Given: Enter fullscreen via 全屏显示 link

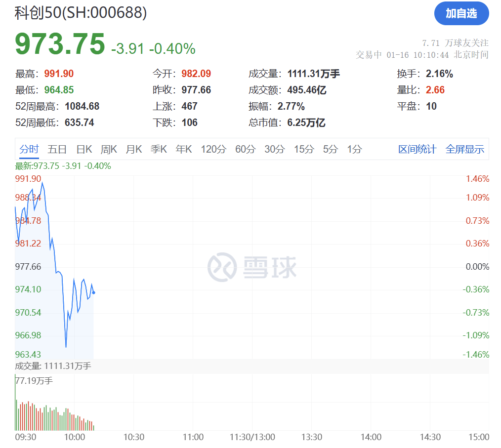Looking at the screenshot, I should coord(465,149).
